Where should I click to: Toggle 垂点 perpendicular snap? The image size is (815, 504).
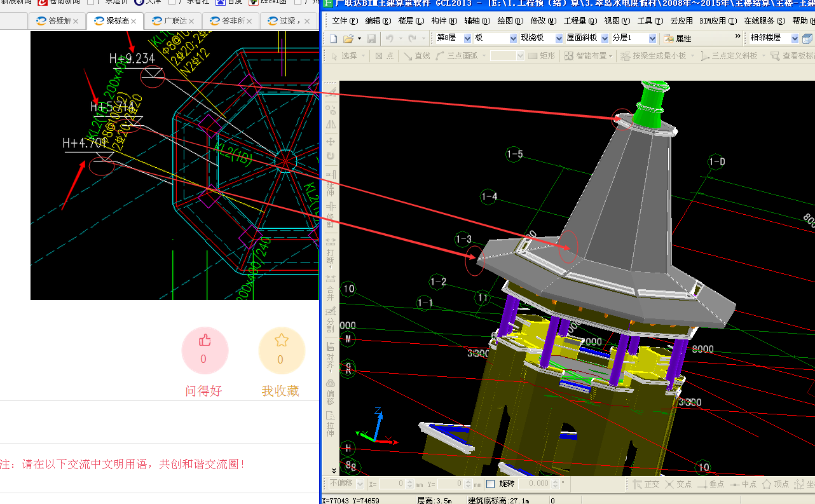[711, 484]
